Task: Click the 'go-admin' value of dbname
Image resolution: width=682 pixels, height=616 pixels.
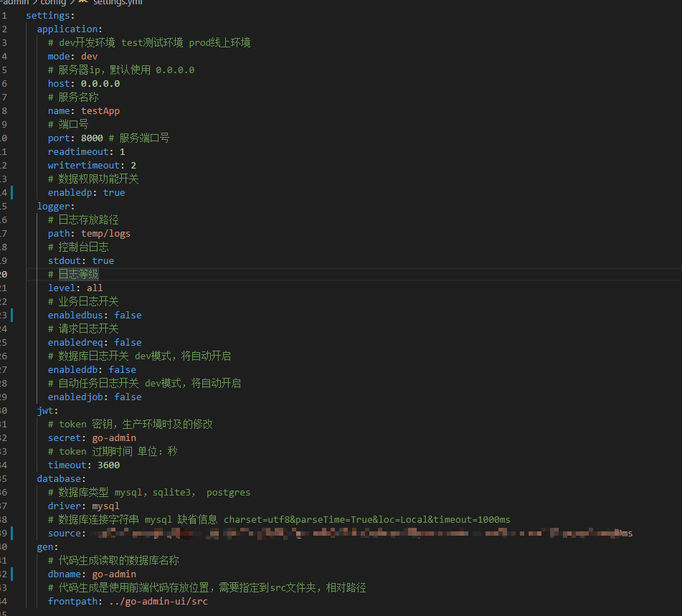Action: [114, 574]
